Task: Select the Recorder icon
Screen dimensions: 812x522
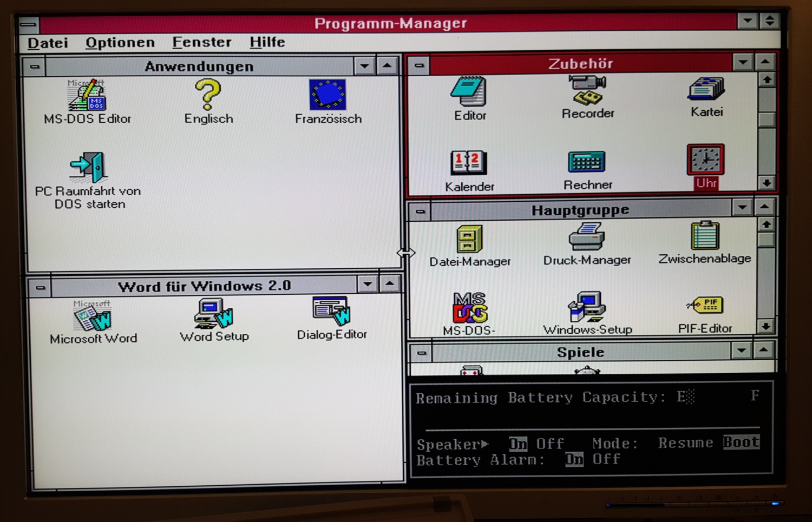Action: point(587,90)
